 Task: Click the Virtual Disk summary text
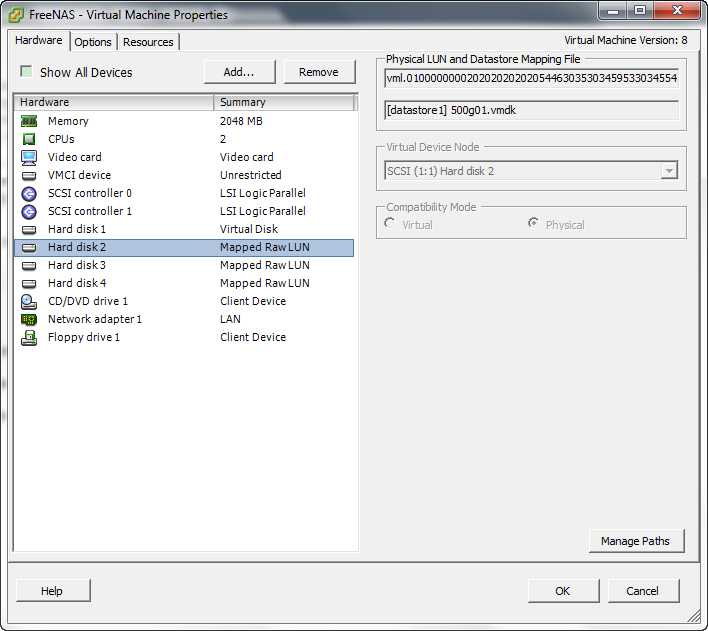[x=249, y=229]
